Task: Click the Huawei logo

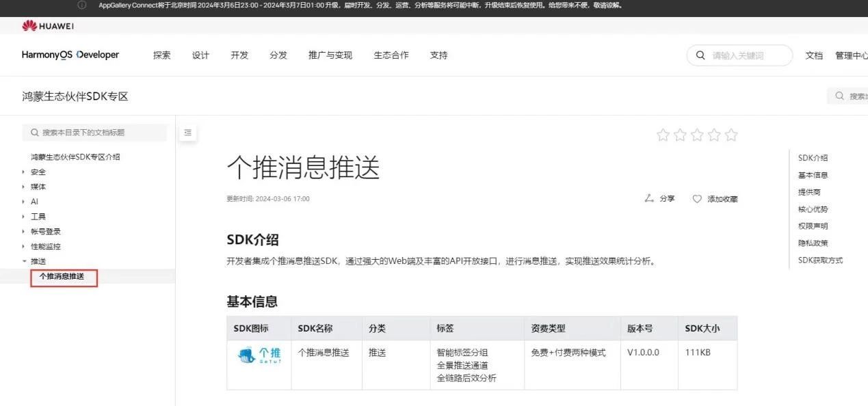Action: pyautogui.click(x=48, y=26)
